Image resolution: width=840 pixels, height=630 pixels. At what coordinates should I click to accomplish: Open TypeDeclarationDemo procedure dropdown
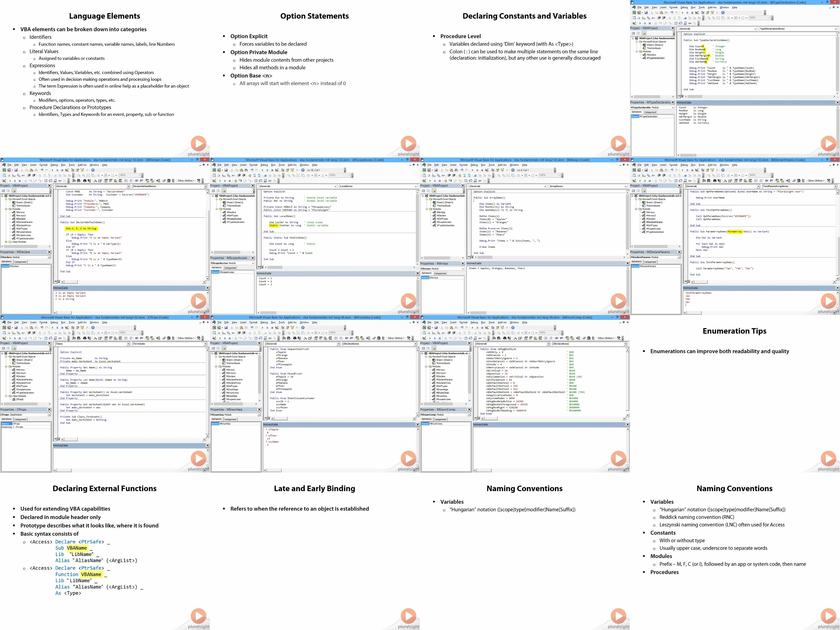(836, 29)
